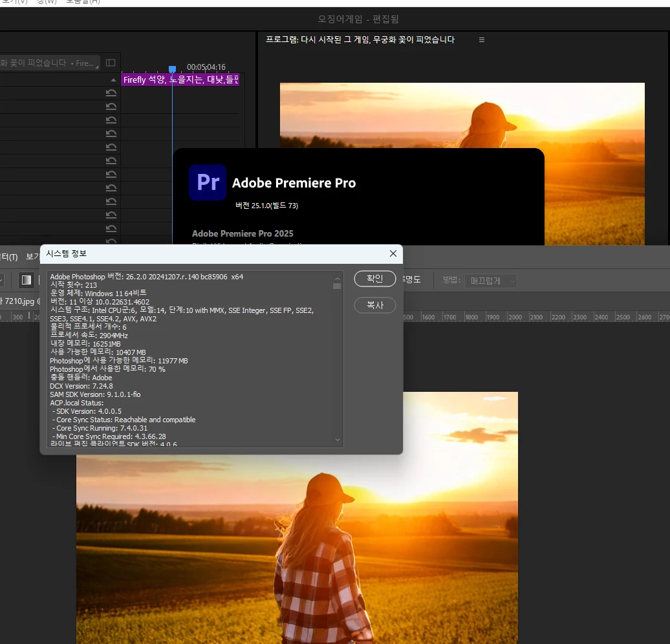Click the line '시작 횟수: 213'

point(74,285)
